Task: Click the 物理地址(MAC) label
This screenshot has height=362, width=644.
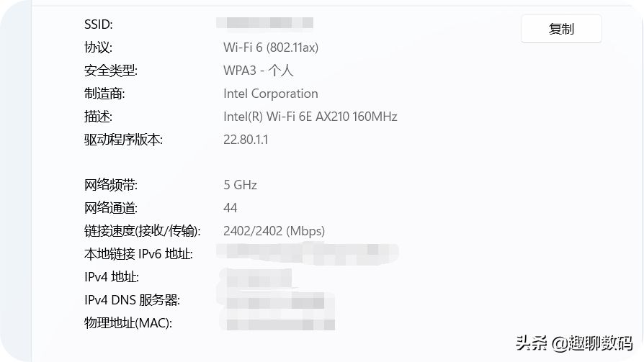Action: [128, 323]
